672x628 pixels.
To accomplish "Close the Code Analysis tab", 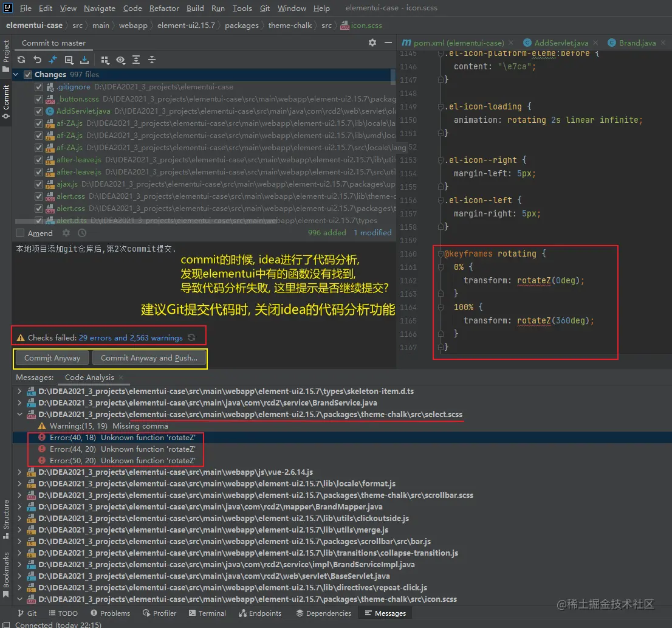I will pyautogui.click(x=121, y=378).
